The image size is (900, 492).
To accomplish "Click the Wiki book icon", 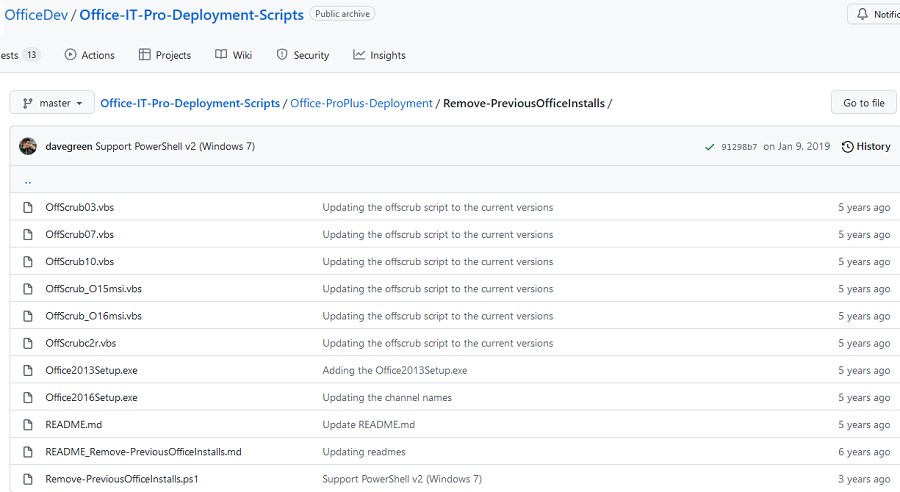I will tap(221, 55).
